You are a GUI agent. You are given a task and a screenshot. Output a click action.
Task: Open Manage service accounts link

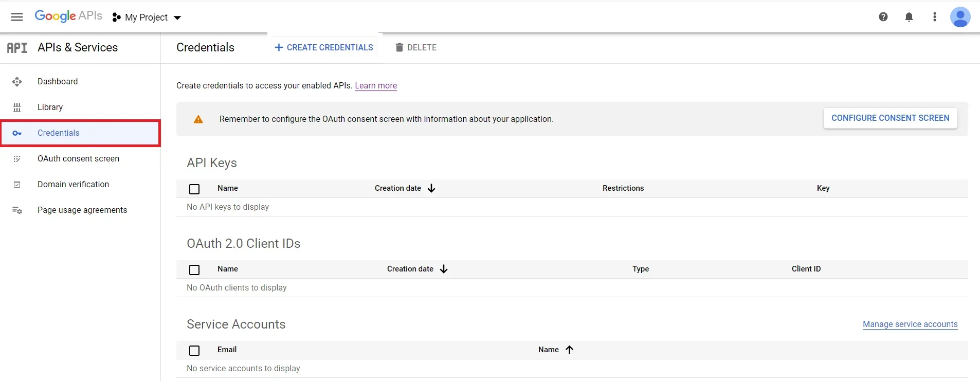click(x=910, y=324)
